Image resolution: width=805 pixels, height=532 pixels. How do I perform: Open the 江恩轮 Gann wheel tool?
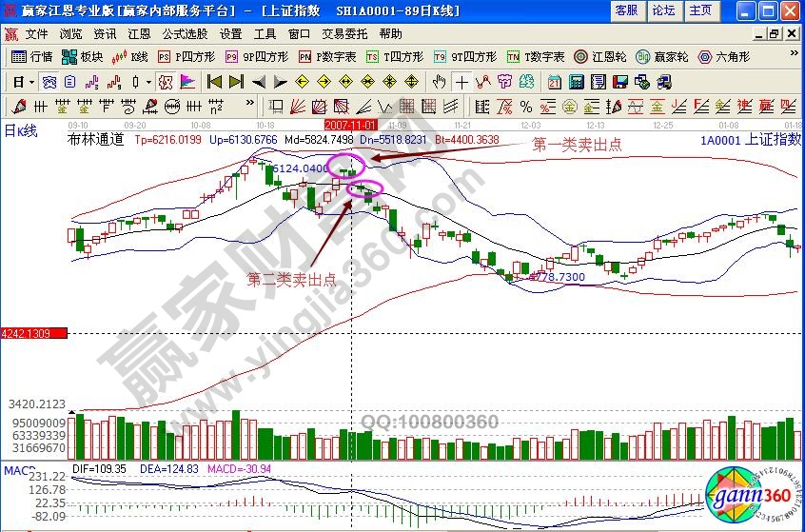601,56
